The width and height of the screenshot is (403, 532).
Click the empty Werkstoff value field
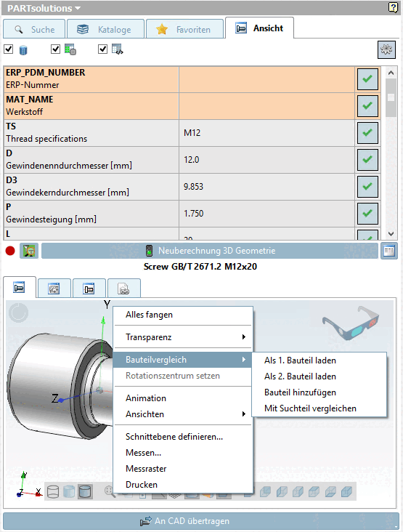pyautogui.click(x=266, y=106)
